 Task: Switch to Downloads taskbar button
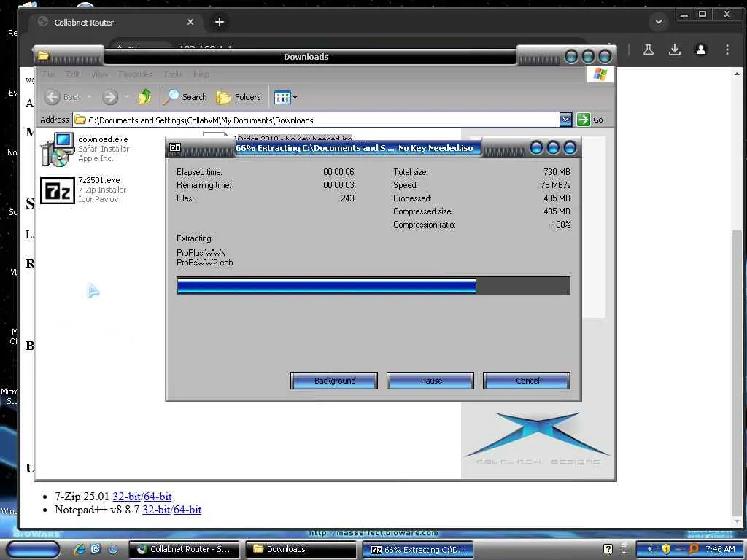tap(301, 550)
